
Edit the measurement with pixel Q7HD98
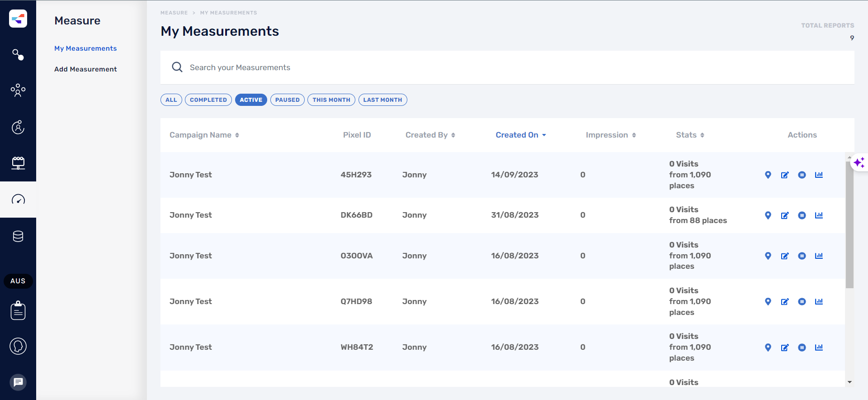tap(785, 302)
